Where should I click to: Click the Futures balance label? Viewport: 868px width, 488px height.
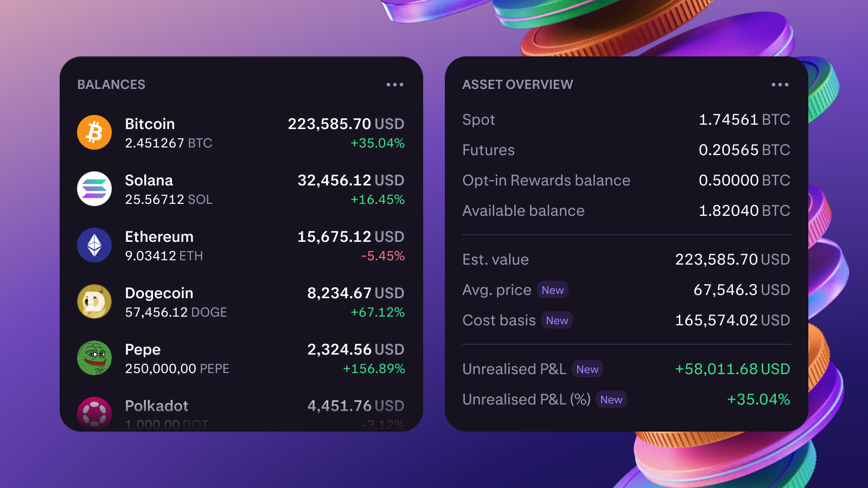point(488,150)
